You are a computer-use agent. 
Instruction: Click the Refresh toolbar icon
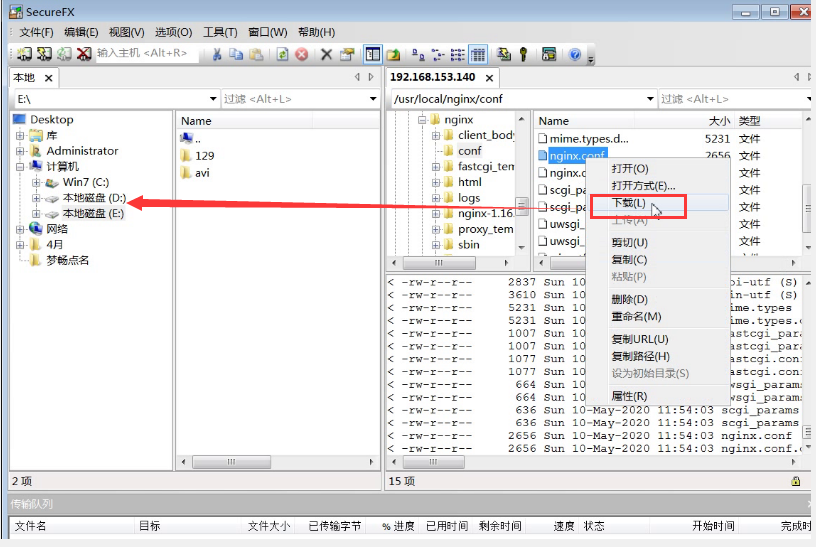point(283,54)
